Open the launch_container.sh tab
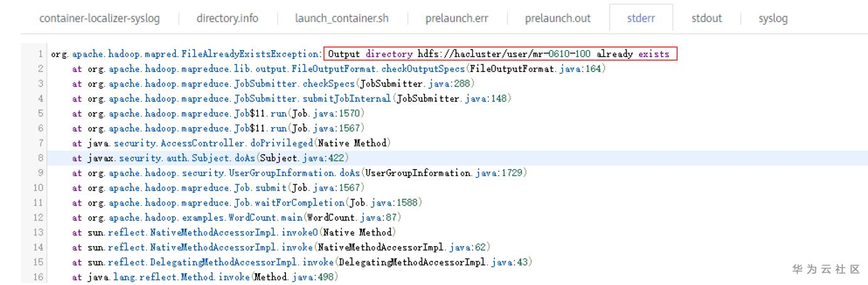 coord(342,19)
